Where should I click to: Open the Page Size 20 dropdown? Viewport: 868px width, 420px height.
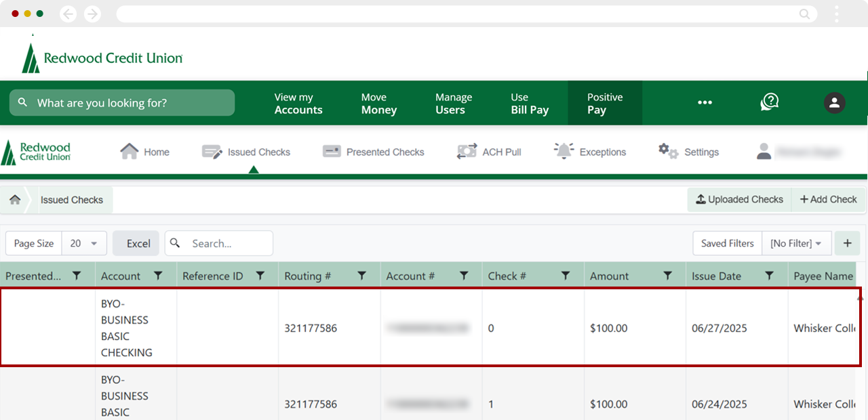point(84,243)
